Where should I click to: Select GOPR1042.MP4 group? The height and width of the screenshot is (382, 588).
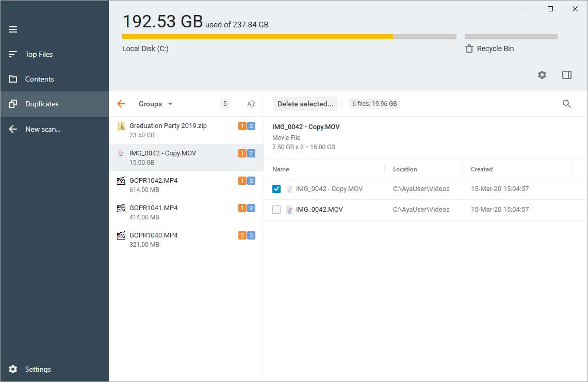click(x=186, y=185)
